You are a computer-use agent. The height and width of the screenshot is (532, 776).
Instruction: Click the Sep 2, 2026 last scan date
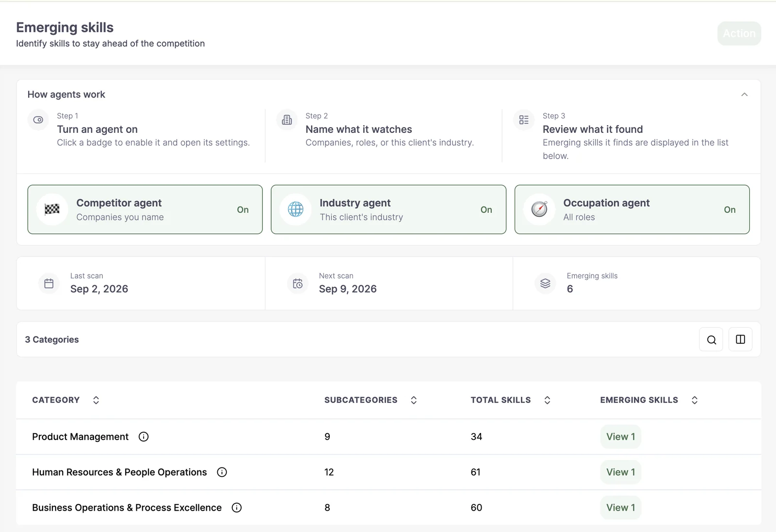[99, 289]
